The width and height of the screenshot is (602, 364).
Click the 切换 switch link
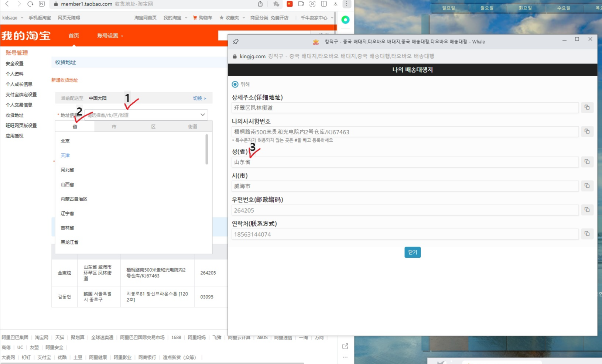(x=199, y=98)
